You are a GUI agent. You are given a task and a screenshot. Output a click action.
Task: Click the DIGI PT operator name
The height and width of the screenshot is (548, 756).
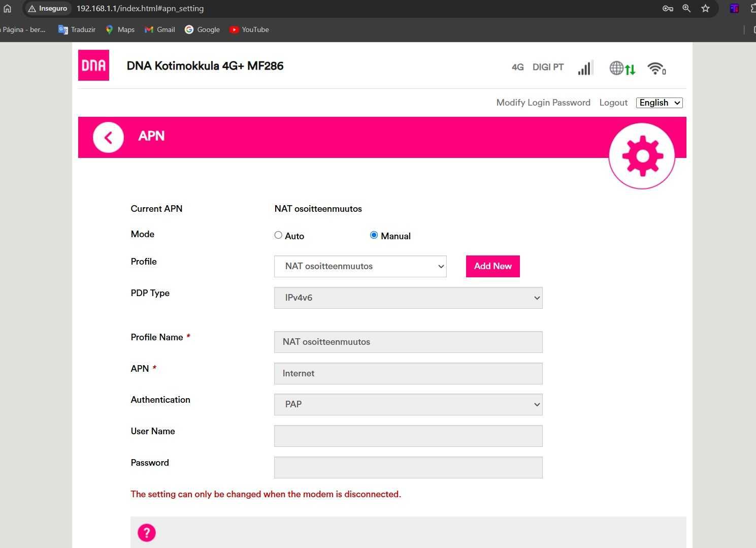pos(548,67)
